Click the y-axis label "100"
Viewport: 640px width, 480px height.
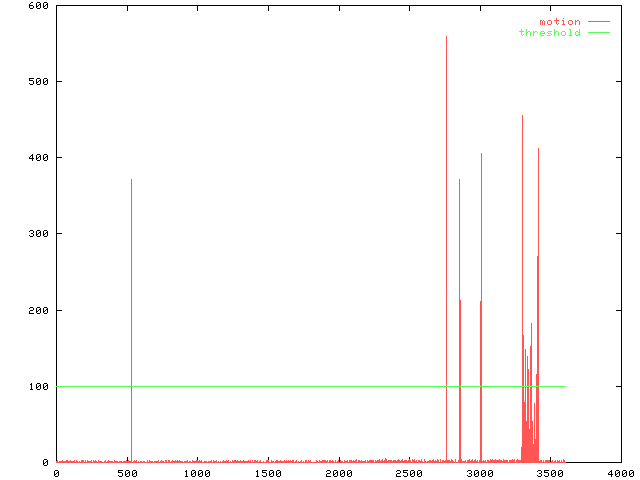pyautogui.click(x=38, y=386)
